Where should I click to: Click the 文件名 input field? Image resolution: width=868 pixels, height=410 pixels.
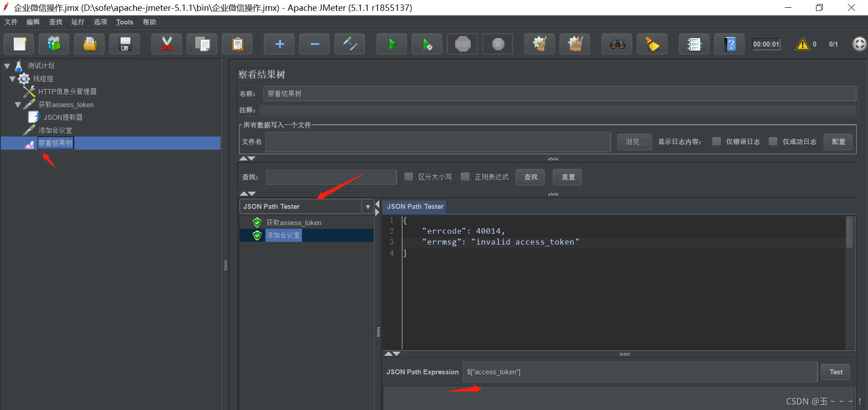click(x=438, y=141)
